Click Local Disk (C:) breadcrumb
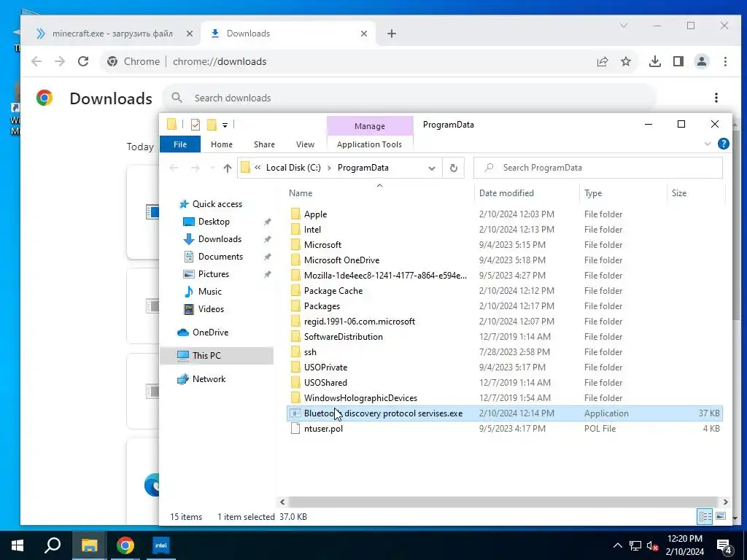The width and height of the screenshot is (747, 560). (293, 168)
